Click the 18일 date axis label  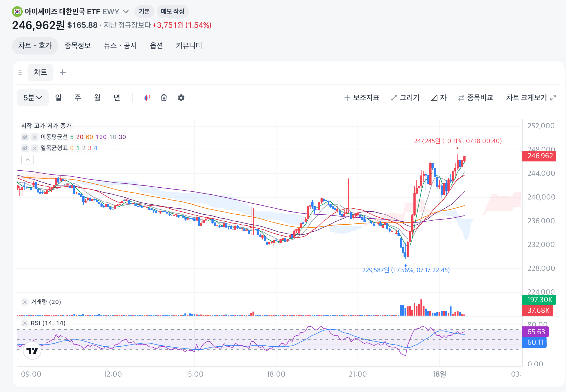point(439,374)
